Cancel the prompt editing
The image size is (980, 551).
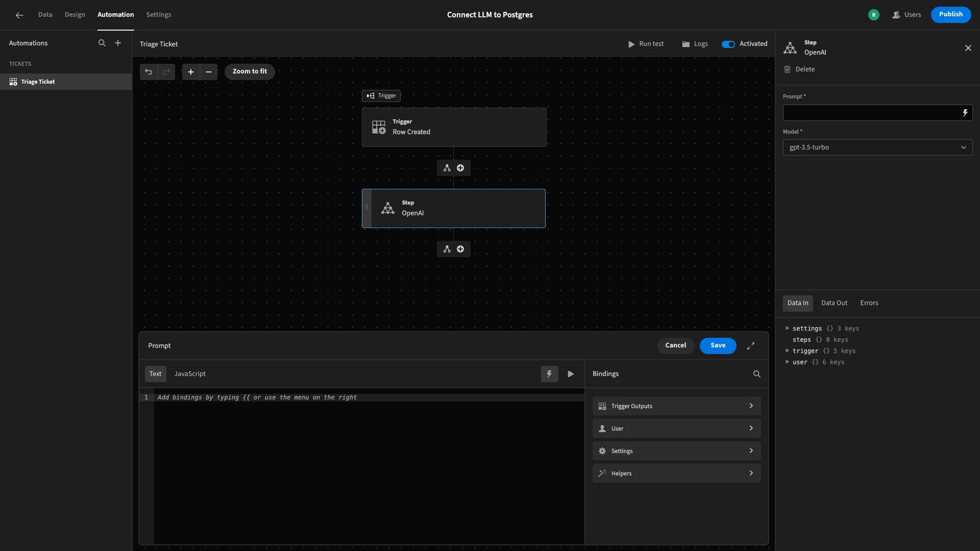pos(675,346)
